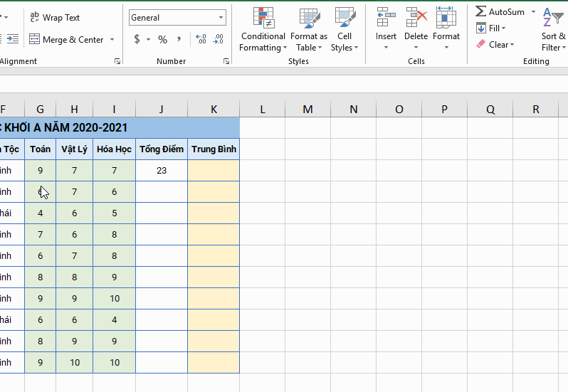The width and height of the screenshot is (568, 392).
Task: Select column R header
Action: coord(536,109)
